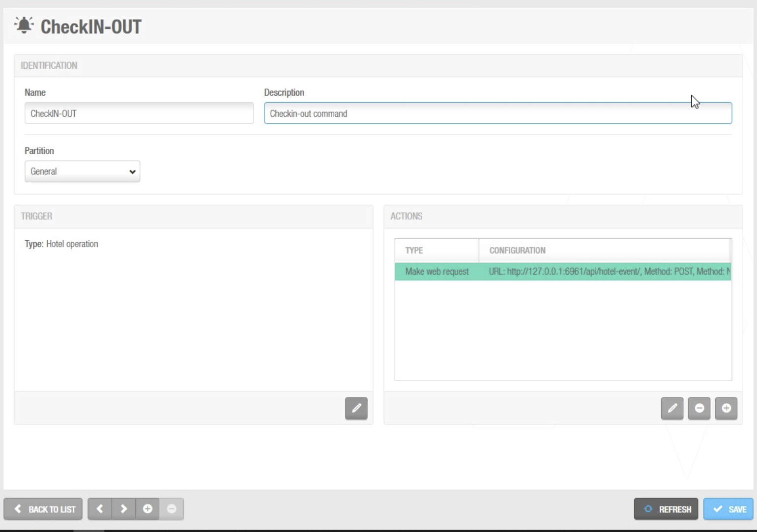Open the Partition dropdown showing General
The width and height of the screenshot is (757, 532).
click(x=82, y=171)
